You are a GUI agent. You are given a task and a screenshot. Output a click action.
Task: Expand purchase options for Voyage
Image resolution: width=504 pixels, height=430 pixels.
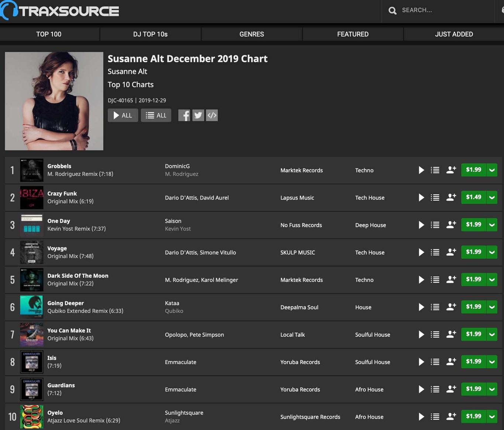(492, 252)
